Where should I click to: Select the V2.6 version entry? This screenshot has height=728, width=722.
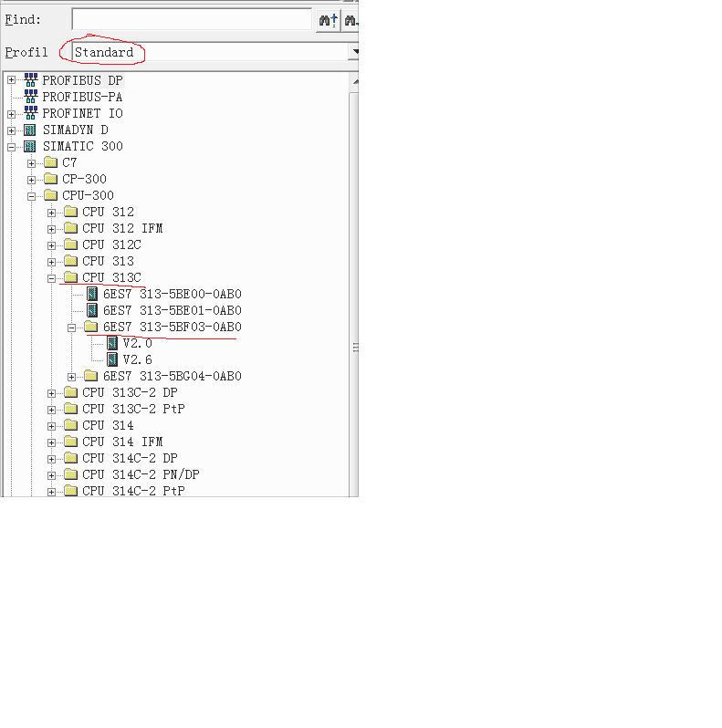[138, 359]
